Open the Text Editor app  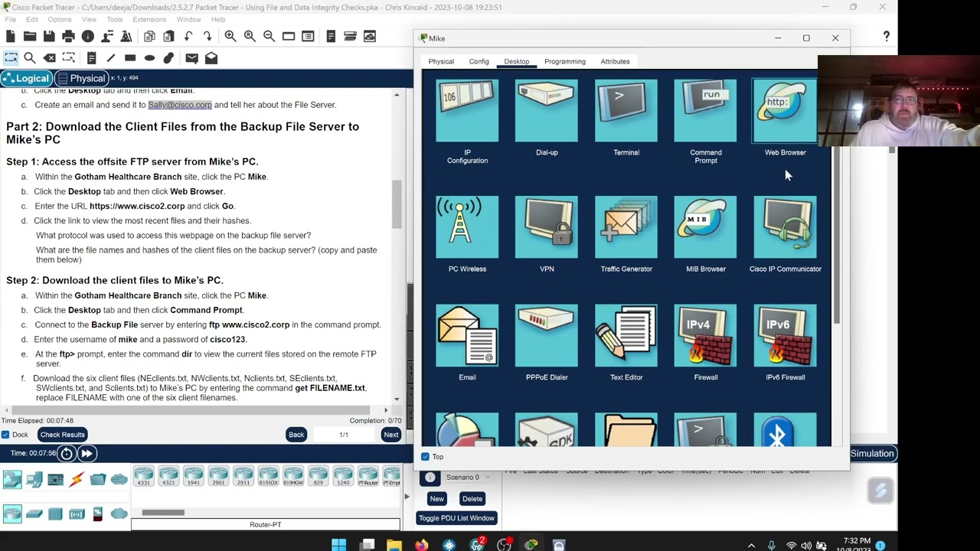[626, 336]
